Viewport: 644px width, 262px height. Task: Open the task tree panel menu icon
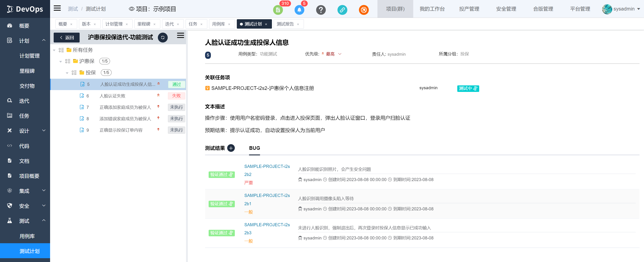180,36
